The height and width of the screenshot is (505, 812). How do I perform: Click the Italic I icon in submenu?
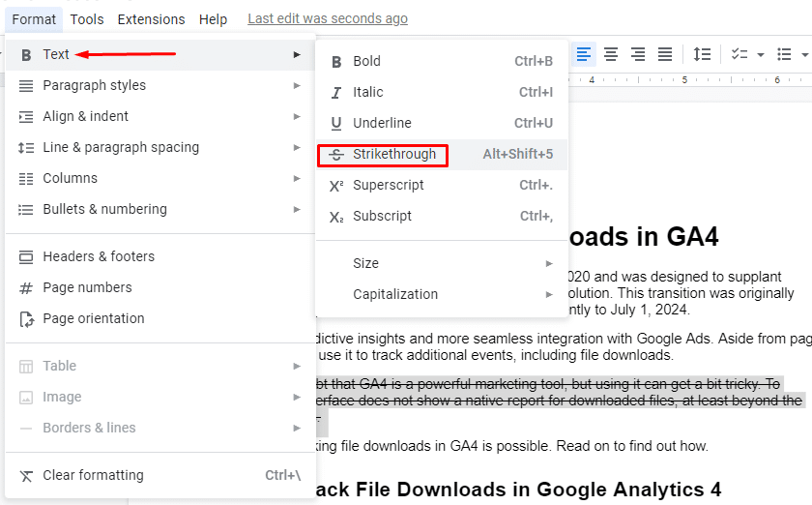point(336,93)
